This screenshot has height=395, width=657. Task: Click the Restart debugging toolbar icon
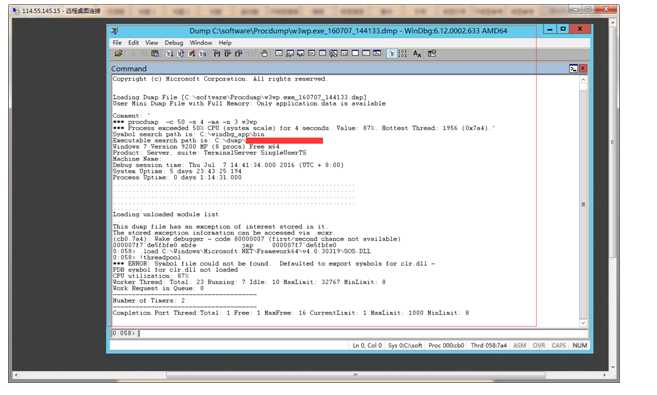coord(181,53)
